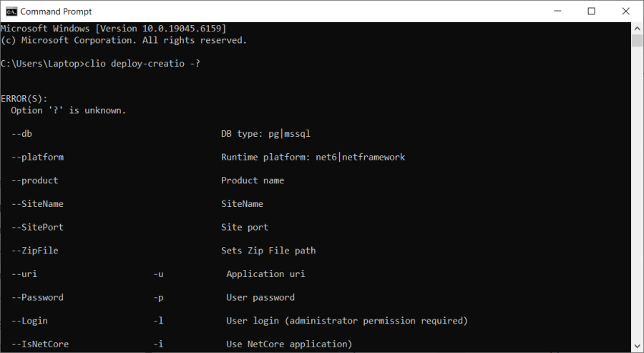Click the --platform option text

point(38,157)
